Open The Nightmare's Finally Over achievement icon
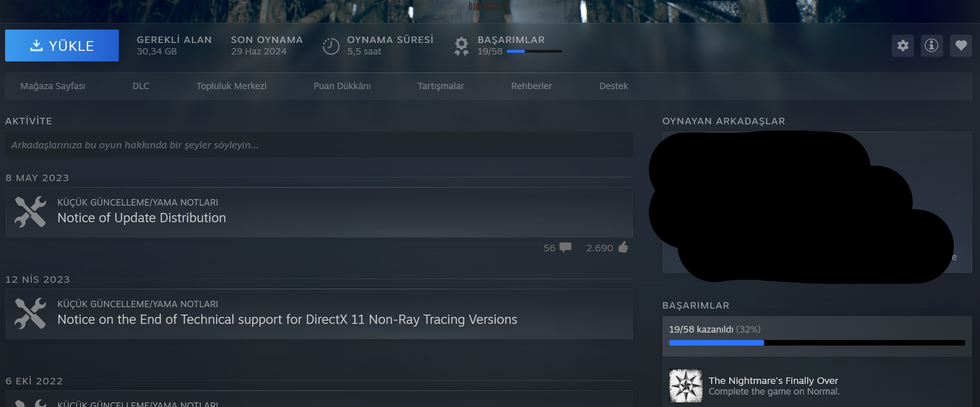 (x=686, y=386)
